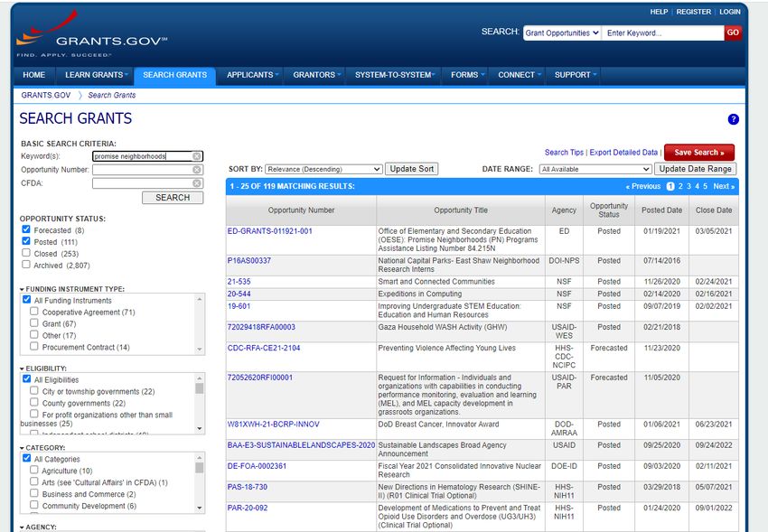768x532 pixels.
Task: Open the Support menu
Action: pos(575,75)
